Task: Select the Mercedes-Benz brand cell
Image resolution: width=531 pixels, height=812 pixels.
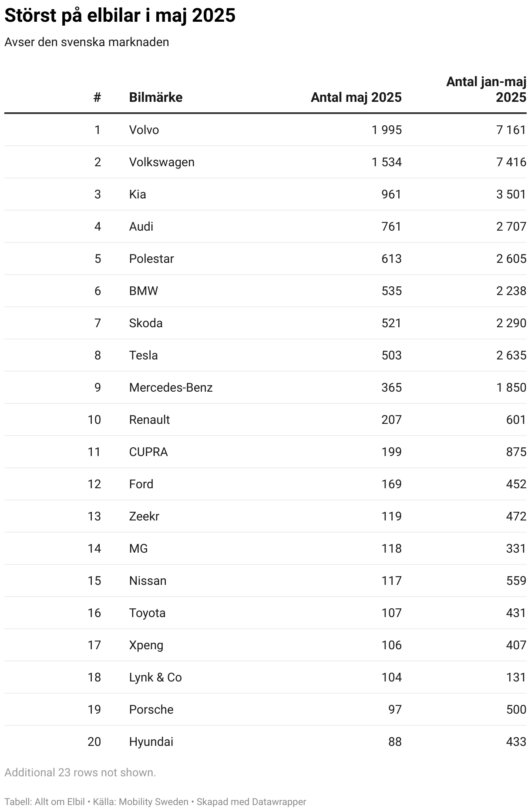Action: pyautogui.click(x=171, y=387)
